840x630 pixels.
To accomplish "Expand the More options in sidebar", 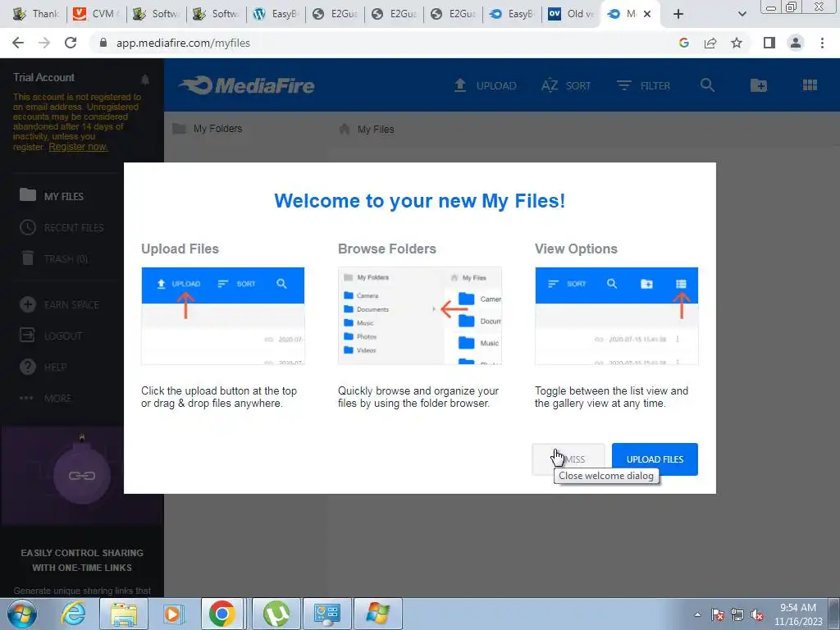I will (45, 398).
